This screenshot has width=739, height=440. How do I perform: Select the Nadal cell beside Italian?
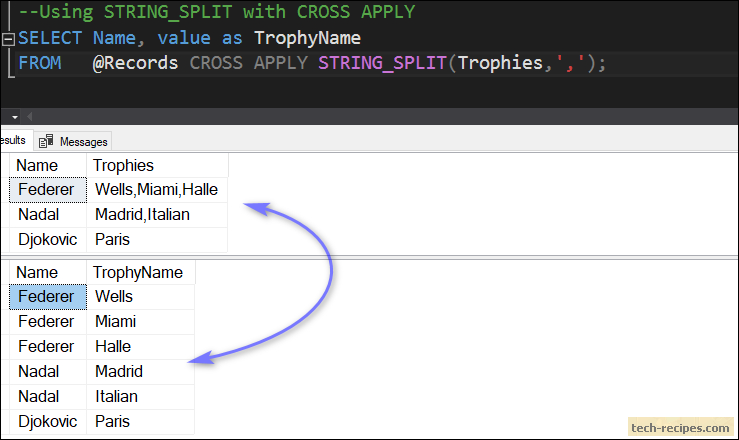(x=48, y=397)
